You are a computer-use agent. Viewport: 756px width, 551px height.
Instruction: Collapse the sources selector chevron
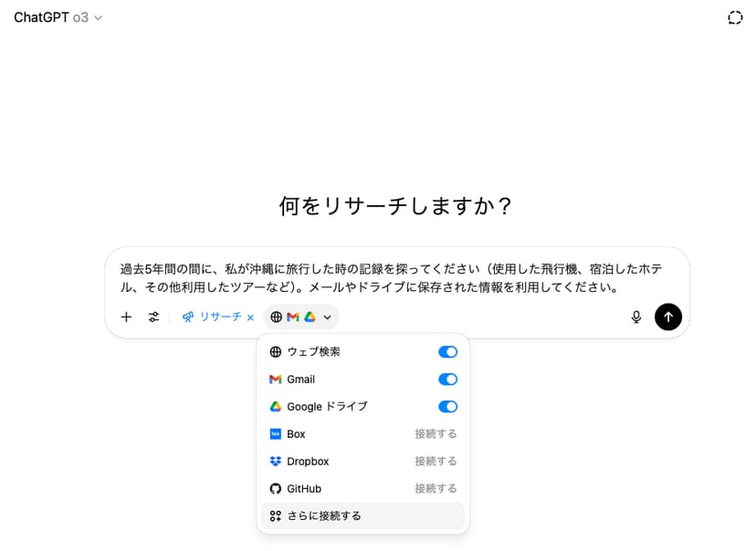pyautogui.click(x=327, y=317)
